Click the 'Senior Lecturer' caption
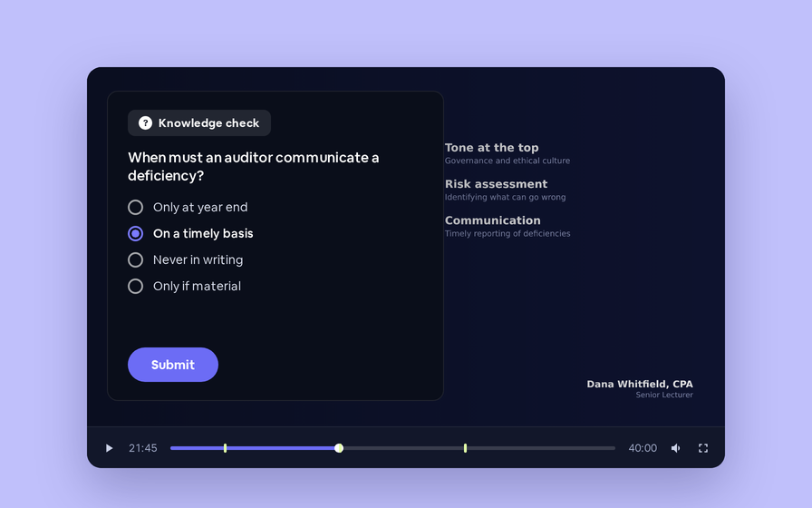The height and width of the screenshot is (508, 812). pos(664,395)
